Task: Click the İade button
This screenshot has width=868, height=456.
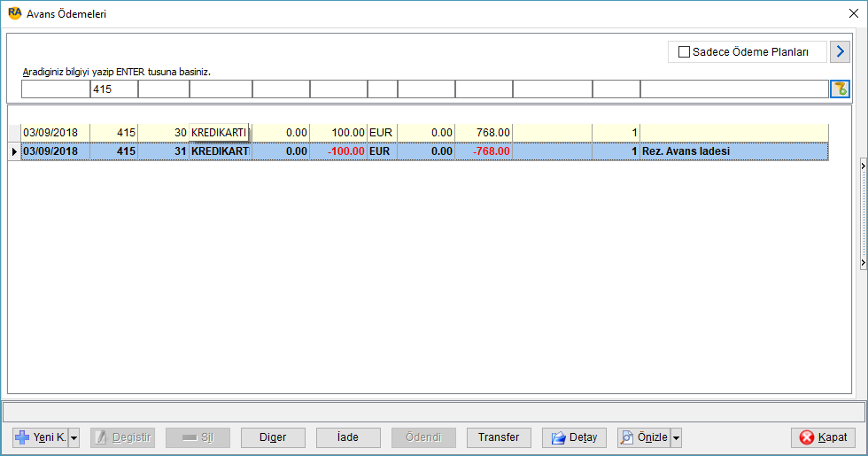Action: click(x=348, y=437)
